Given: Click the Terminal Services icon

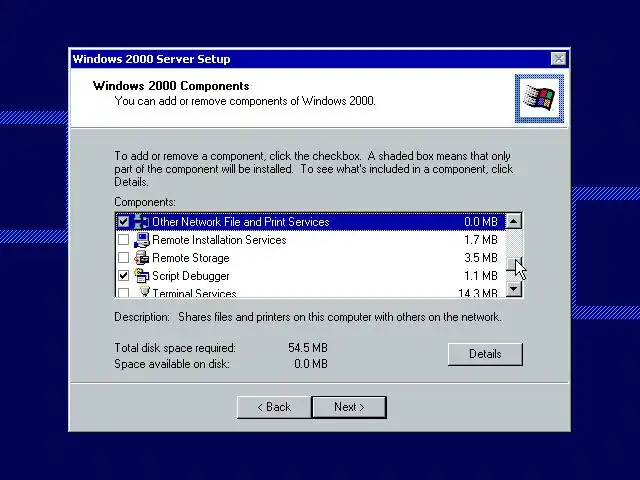Looking at the screenshot, I should point(144,291).
